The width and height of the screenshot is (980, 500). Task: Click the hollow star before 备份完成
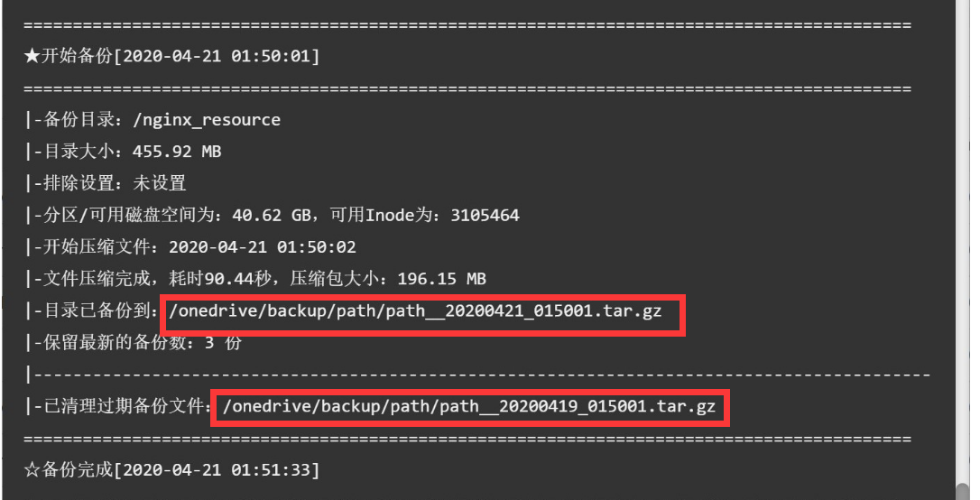(32, 469)
